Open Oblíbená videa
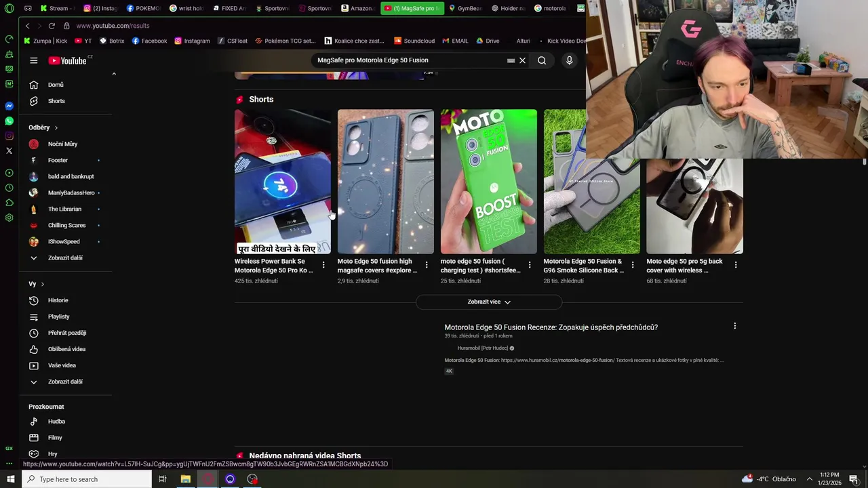This screenshot has width=868, height=488. 66,349
